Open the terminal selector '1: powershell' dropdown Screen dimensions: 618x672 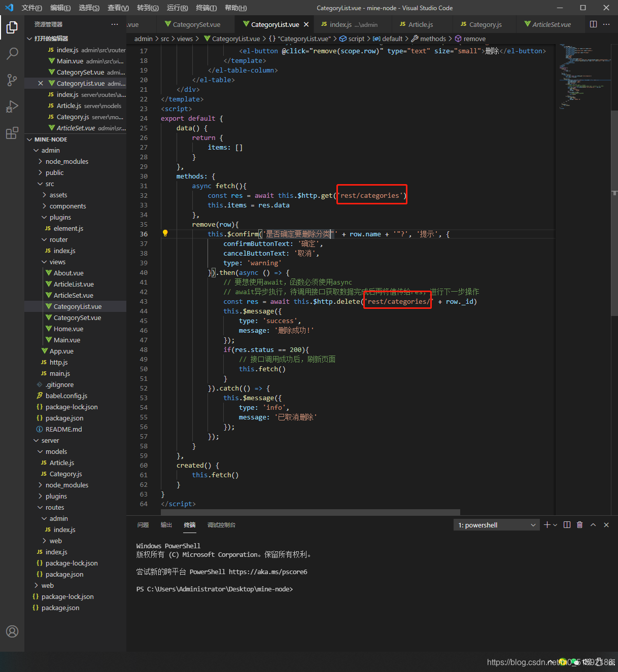[497, 525]
